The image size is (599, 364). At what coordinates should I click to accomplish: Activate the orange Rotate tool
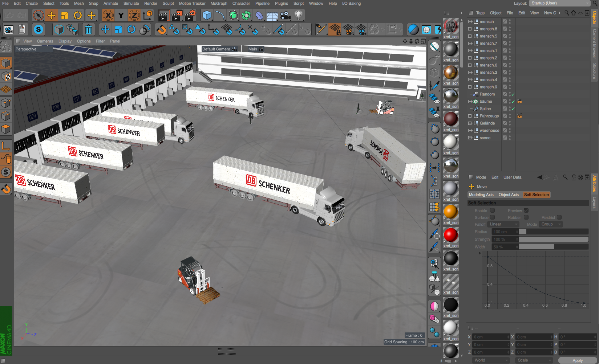78,15
